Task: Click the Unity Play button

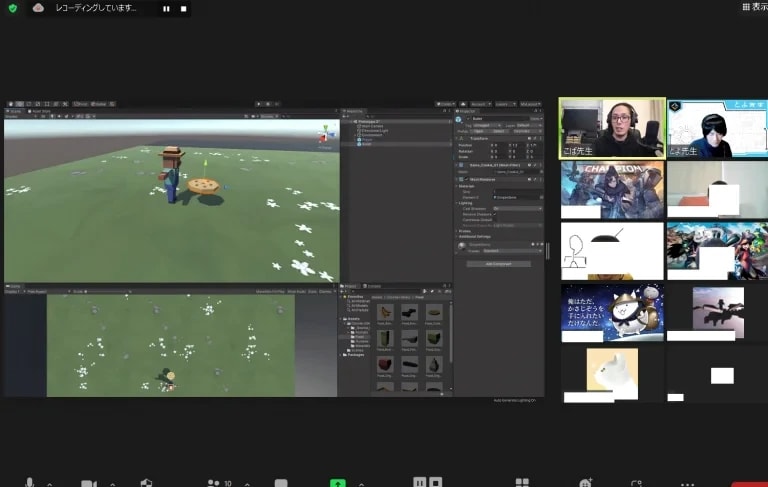Action: (x=259, y=104)
